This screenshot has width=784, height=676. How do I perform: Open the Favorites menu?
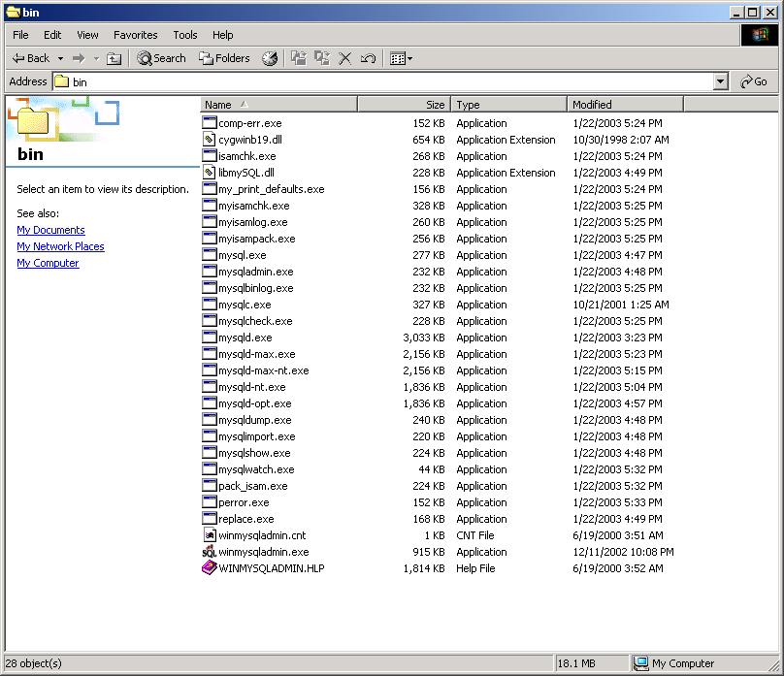click(135, 35)
